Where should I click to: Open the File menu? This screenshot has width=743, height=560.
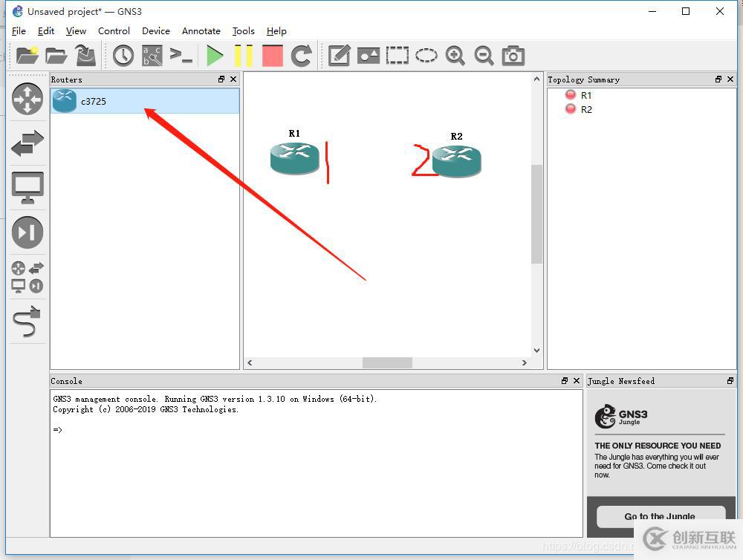coord(19,30)
